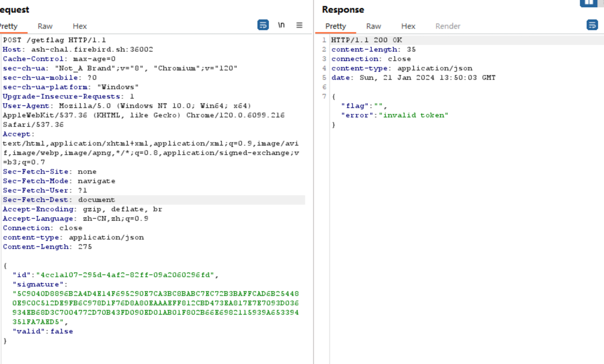Click the "id" UUID value in request body
The width and height of the screenshot is (604, 364).
(x=125, y=275)
